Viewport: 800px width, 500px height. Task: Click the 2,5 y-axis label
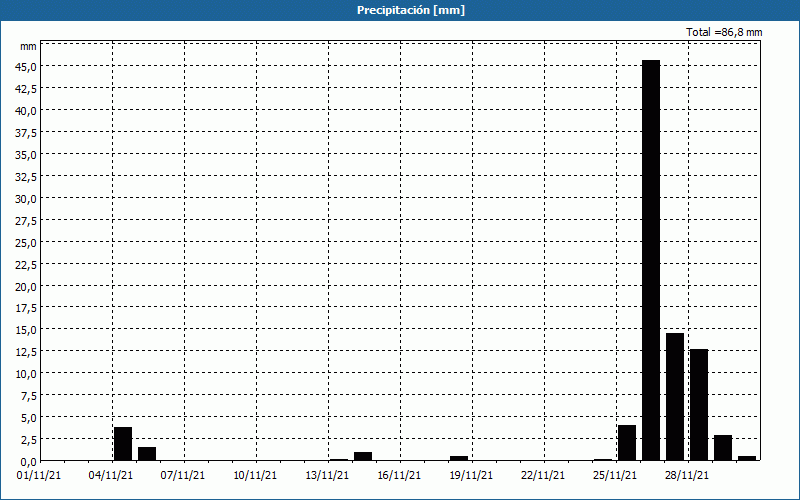click(x=29, y=439)
